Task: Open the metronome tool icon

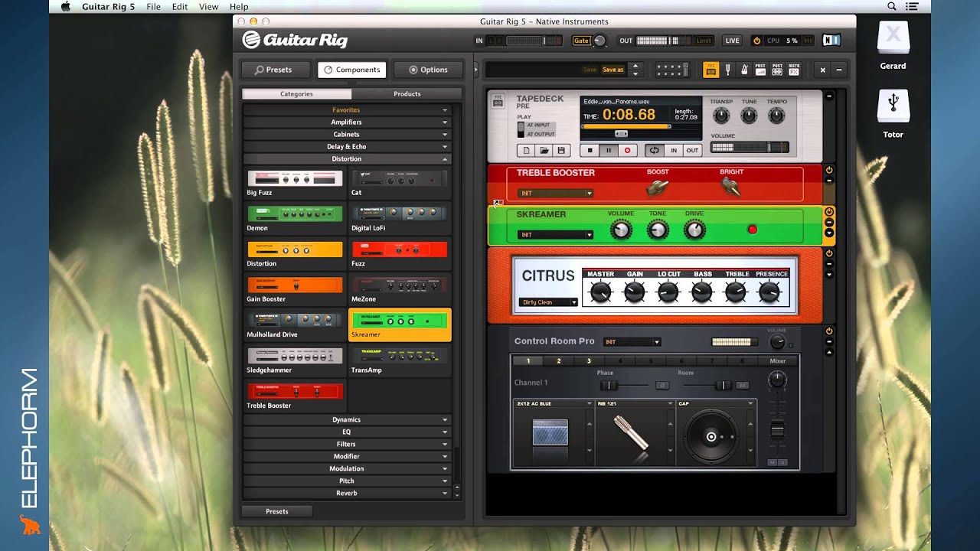Action: click(x=743, y=70)
